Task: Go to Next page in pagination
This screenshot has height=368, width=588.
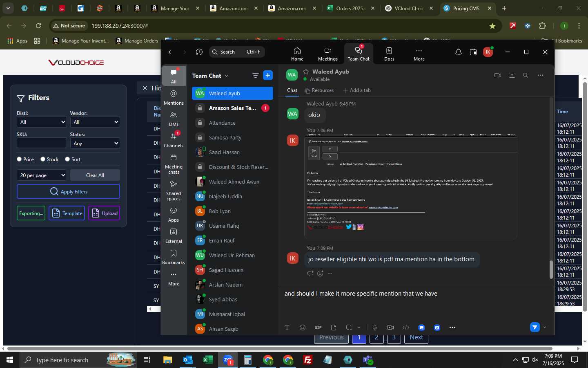Action: click(416, 338)
